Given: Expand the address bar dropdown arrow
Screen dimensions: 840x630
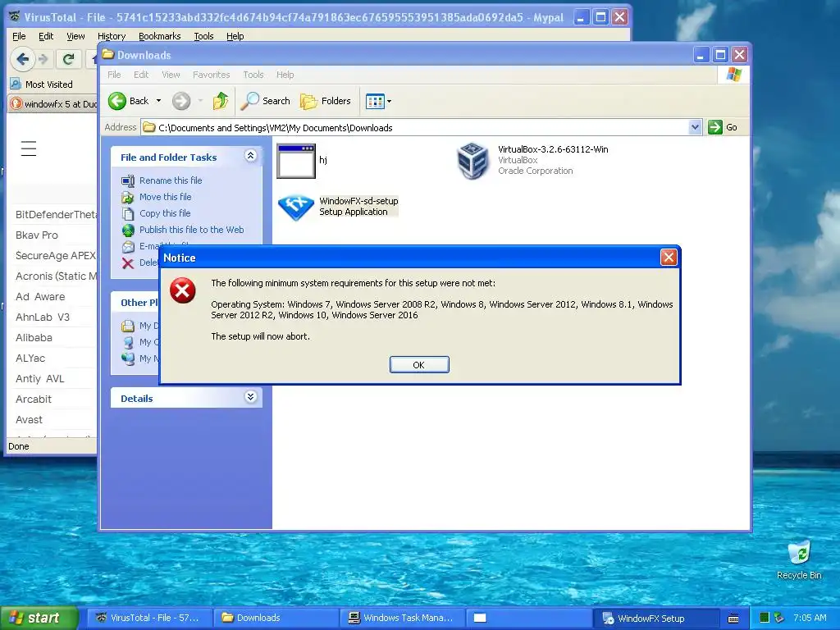Looking at the screenshot, I should coord(695,127).
